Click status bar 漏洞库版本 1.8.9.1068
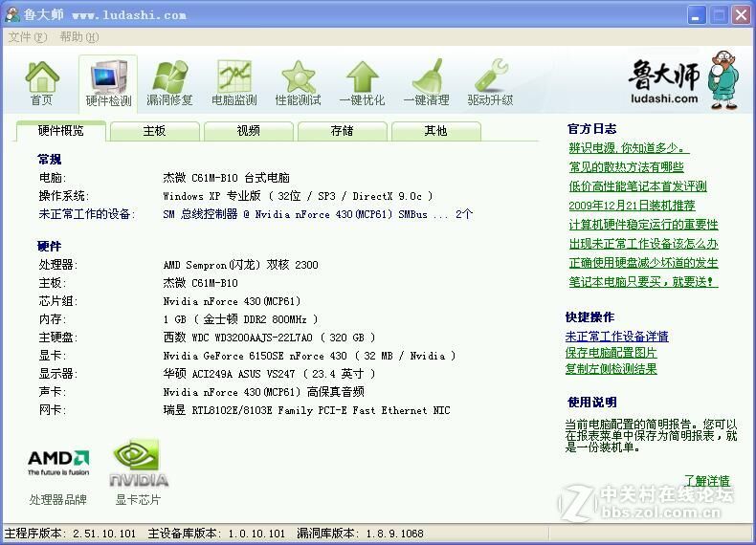Image resolution: width=756 pixels, height=545 pixels. coord(360,534)
